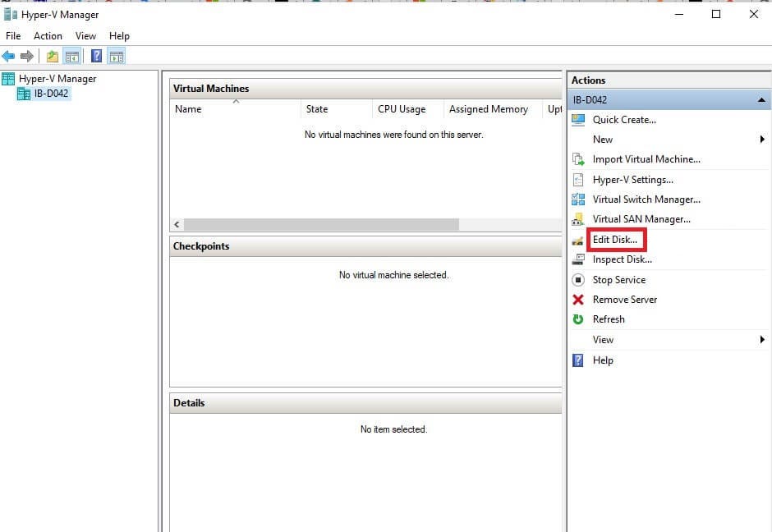
Task: Collapse the IB-D042 actions section
Action: 762,99
